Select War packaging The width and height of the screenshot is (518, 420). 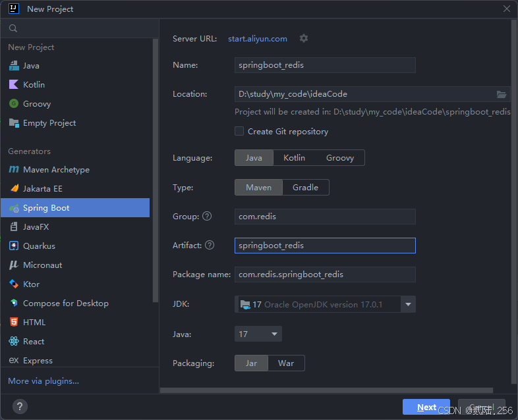pyautogui.click(x=286, y=363)
